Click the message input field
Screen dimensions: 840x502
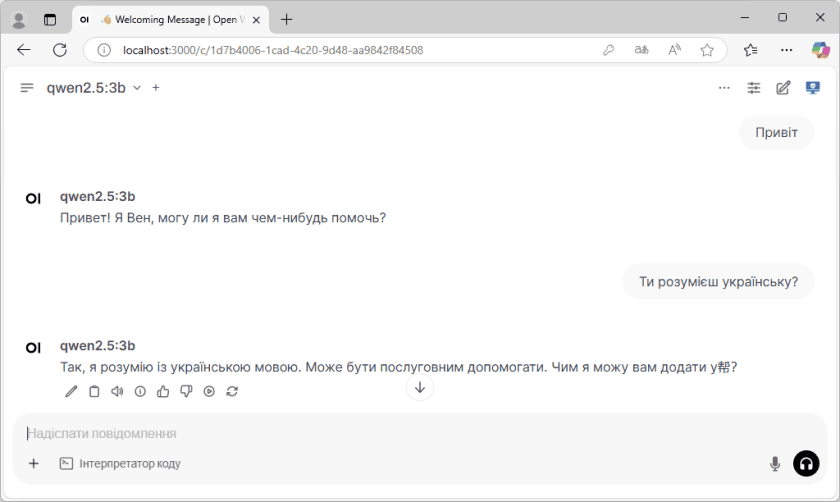tap(400, 433)
